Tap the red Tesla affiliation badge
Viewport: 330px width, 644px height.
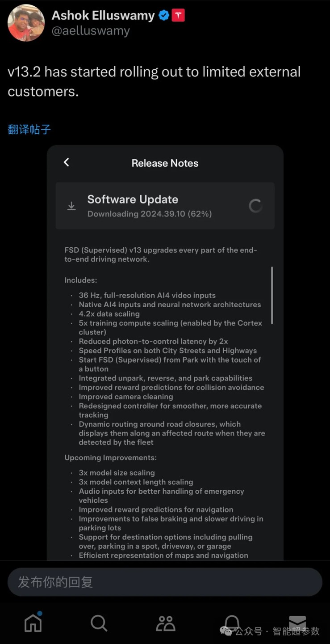178,16
